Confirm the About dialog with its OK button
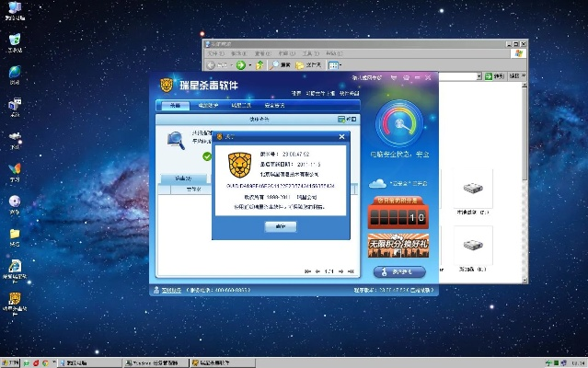The width and height of the screenshot is (588, 368). coord(281,226)
